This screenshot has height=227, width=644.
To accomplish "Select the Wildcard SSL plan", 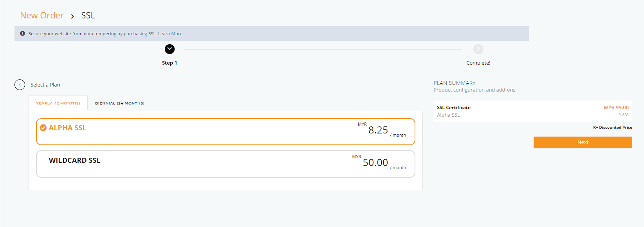I will 225,164.
